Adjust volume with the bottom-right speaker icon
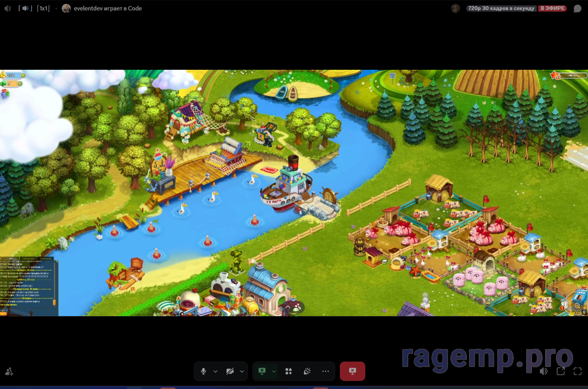Viewport: 588px width, 389px height. click(544, 371)
